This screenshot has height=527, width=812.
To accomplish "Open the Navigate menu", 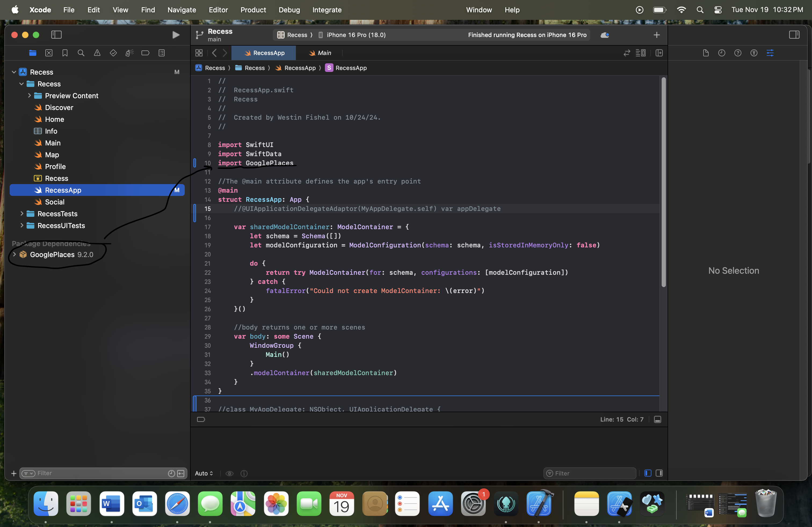I will (x=182, y=10).
